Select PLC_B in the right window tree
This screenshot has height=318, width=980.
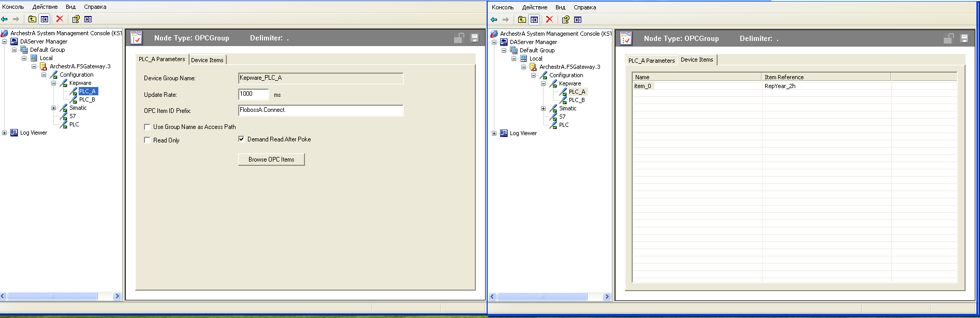click(577, 100)
